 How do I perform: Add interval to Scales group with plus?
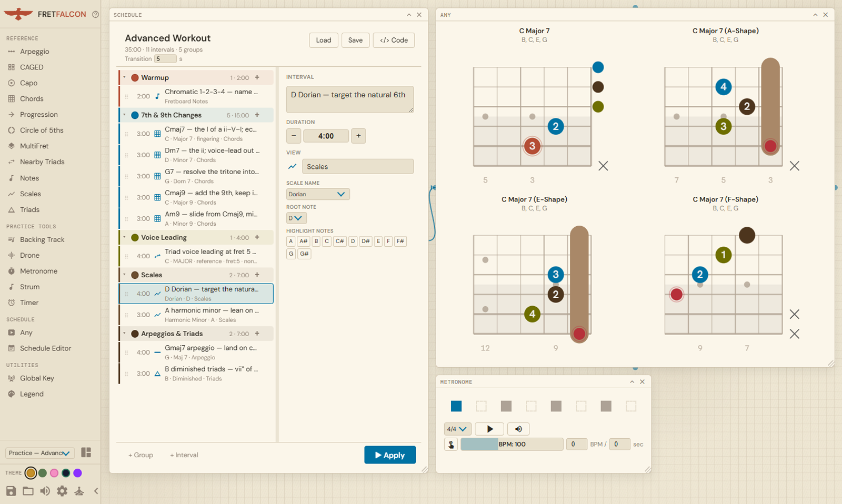(x=257, y=275)
